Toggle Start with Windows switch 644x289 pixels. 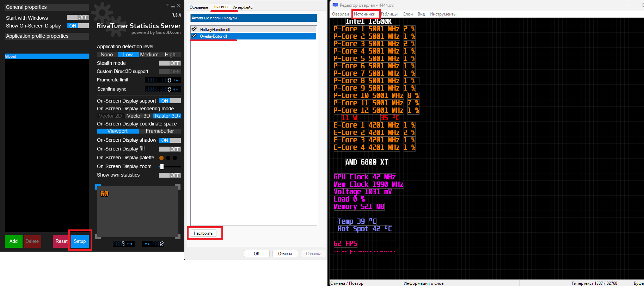78,17
